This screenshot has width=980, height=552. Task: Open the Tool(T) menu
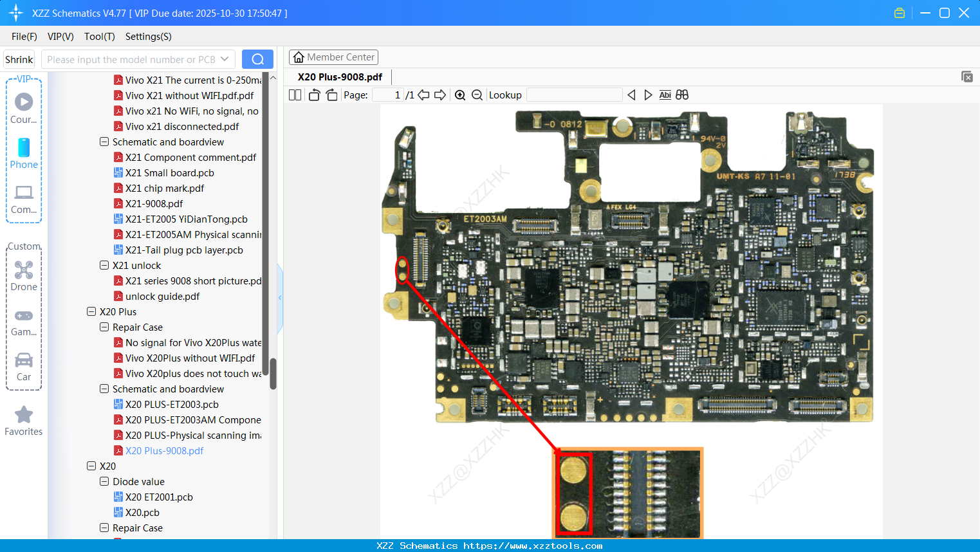(x=99, y=37)
